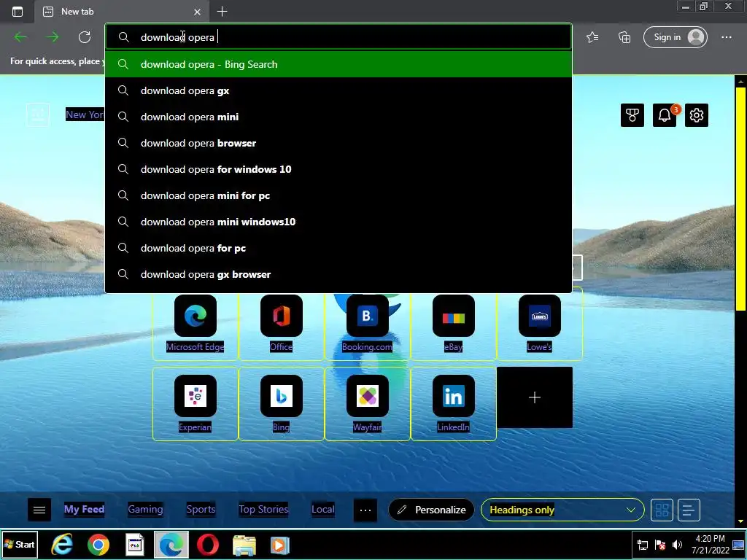
Task: Open the media player taskbar icon
Action: [x=279, y=545]
